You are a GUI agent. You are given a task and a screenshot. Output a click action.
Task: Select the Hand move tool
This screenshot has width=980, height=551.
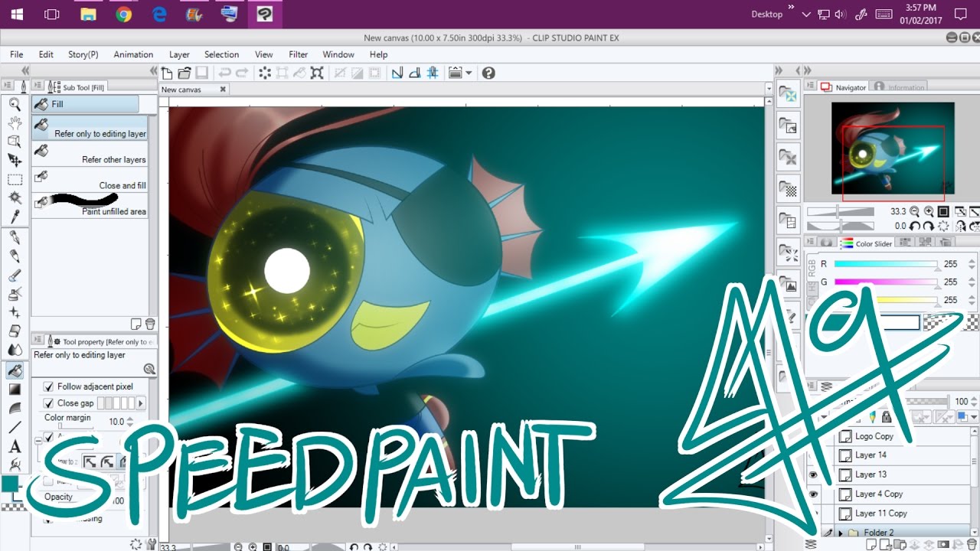pyautogui.click(x=15, y=122)
